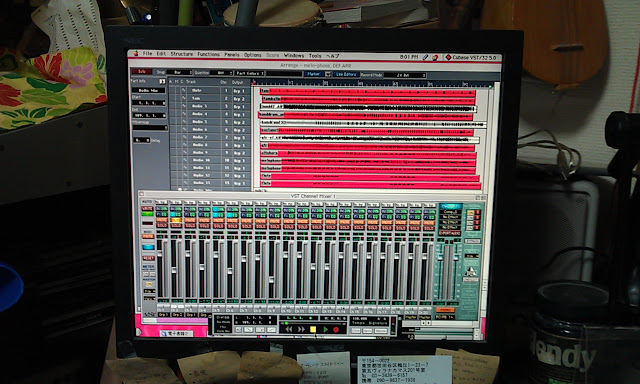Open the Apple menu

[136, 53]
